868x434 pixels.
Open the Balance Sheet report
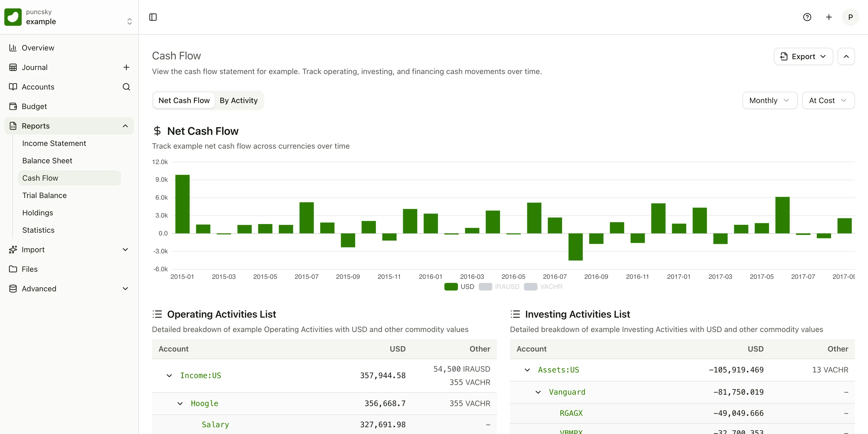point(47,161)
